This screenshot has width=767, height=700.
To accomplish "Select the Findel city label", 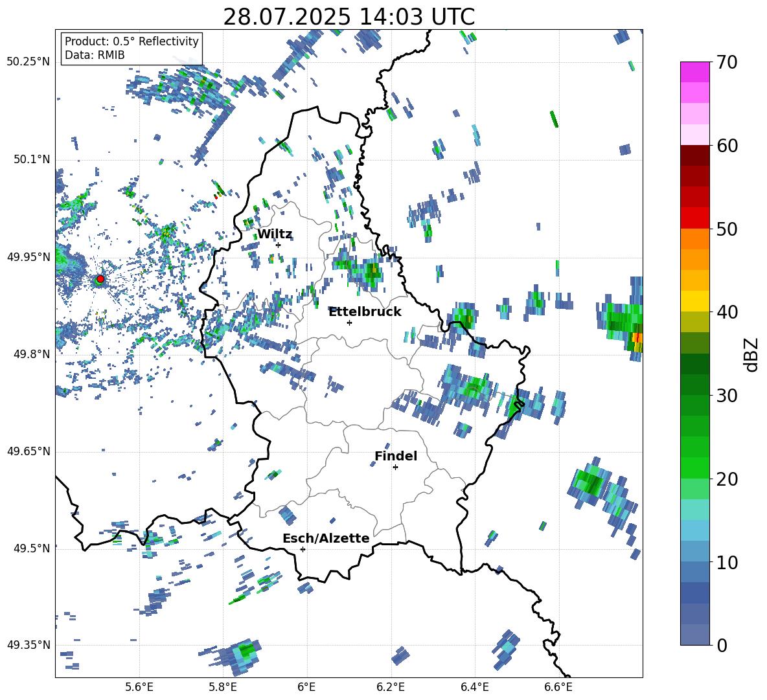I will pyautogui.click(x=396, y=456).
